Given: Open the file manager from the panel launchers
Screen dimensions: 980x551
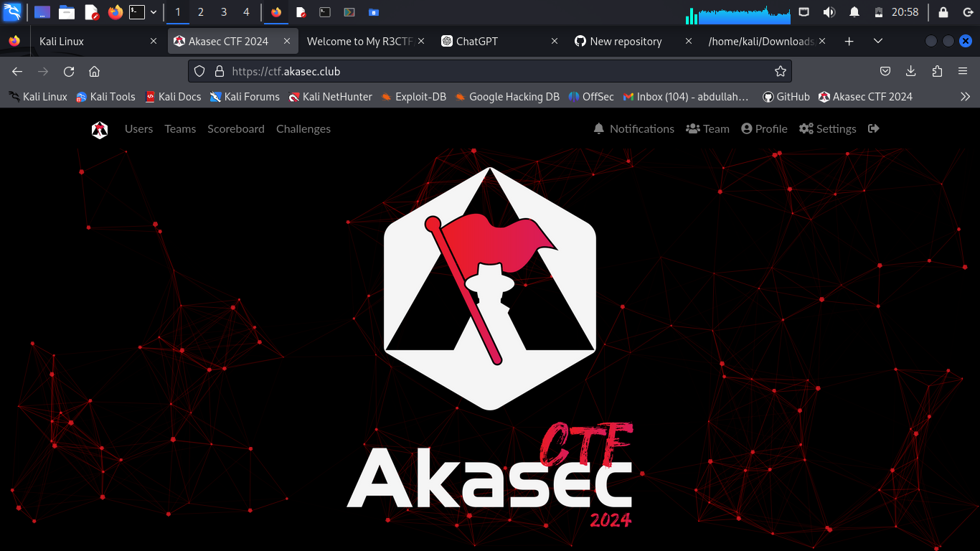Looking at the screenshot, I should 67,12.
